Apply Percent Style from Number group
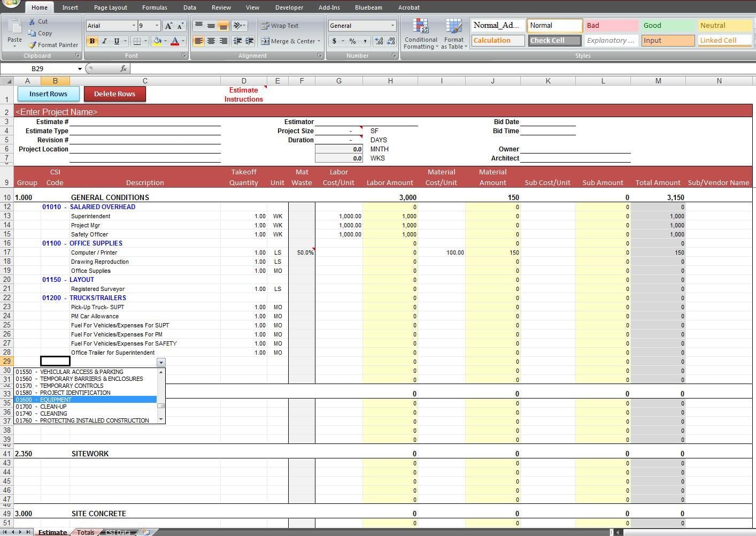756x536 pixels. click(352, 41)
